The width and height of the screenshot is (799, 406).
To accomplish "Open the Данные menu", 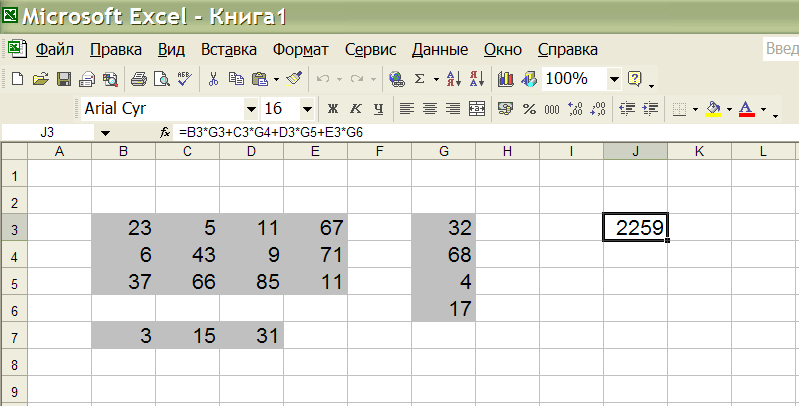I will [440, 50].
